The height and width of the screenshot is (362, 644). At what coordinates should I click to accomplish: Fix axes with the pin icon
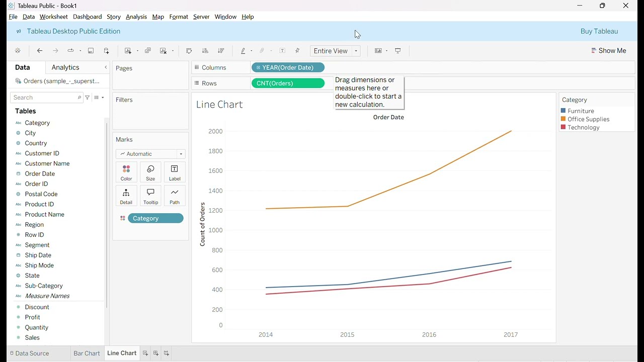pos(297,51)
